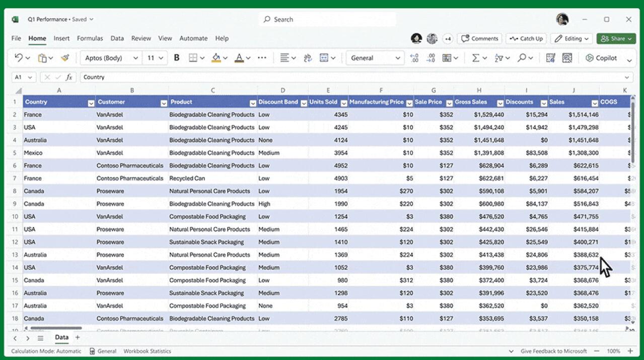
Task: Switch to the Review tab
Action: pyautogui.click(x=141, y=38)
